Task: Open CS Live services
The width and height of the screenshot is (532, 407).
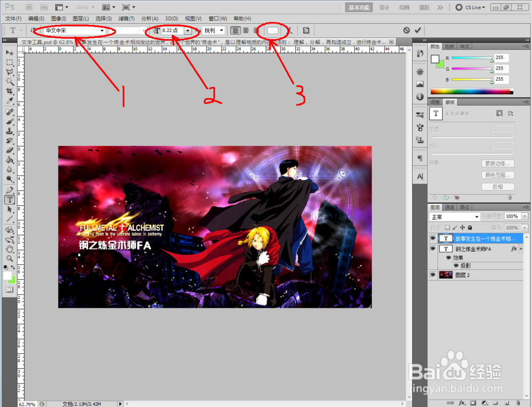Action: 471,7
